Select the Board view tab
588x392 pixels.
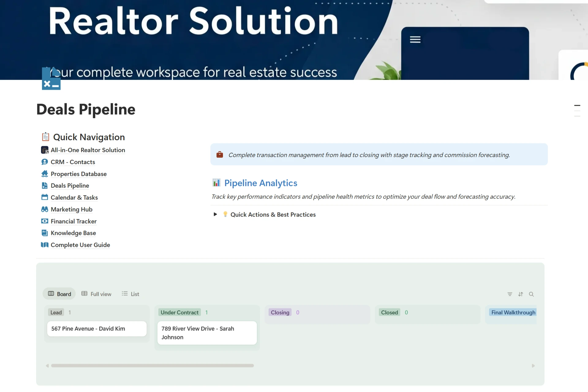pyautogui.click(x=59, y=294)
